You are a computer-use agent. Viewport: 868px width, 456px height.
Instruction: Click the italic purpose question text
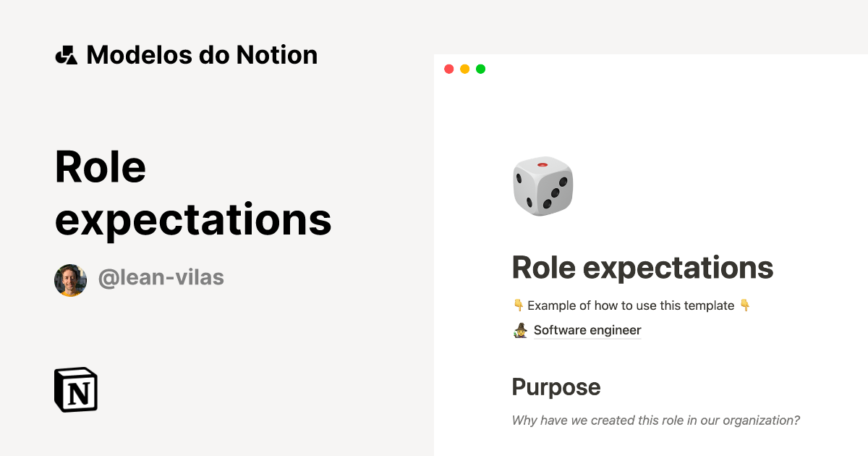(x=655, y=420)
